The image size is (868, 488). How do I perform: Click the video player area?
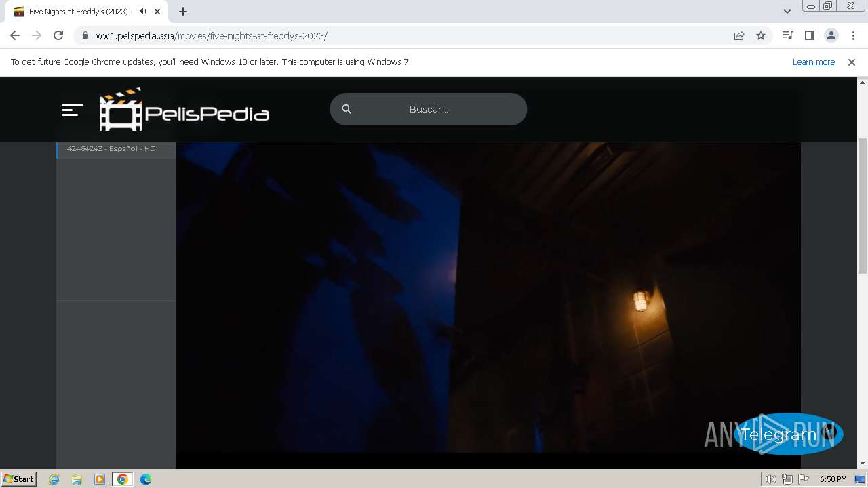click(x=488, y=298)
